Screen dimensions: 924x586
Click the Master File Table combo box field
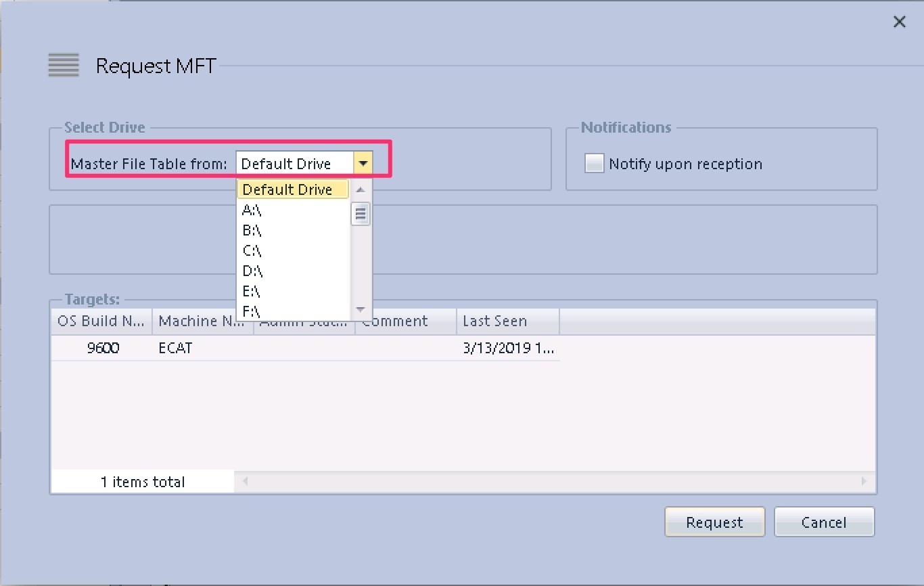294,164
